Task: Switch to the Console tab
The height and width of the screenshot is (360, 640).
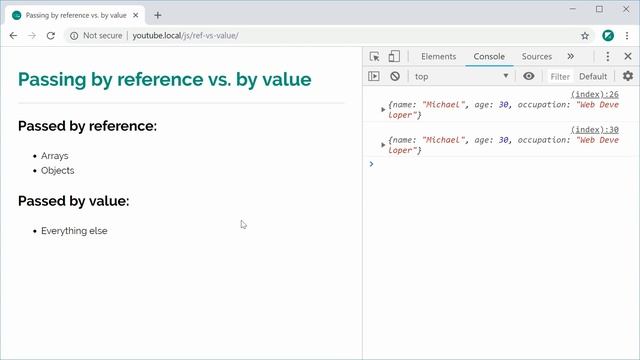Action: [x=489, y=56]
